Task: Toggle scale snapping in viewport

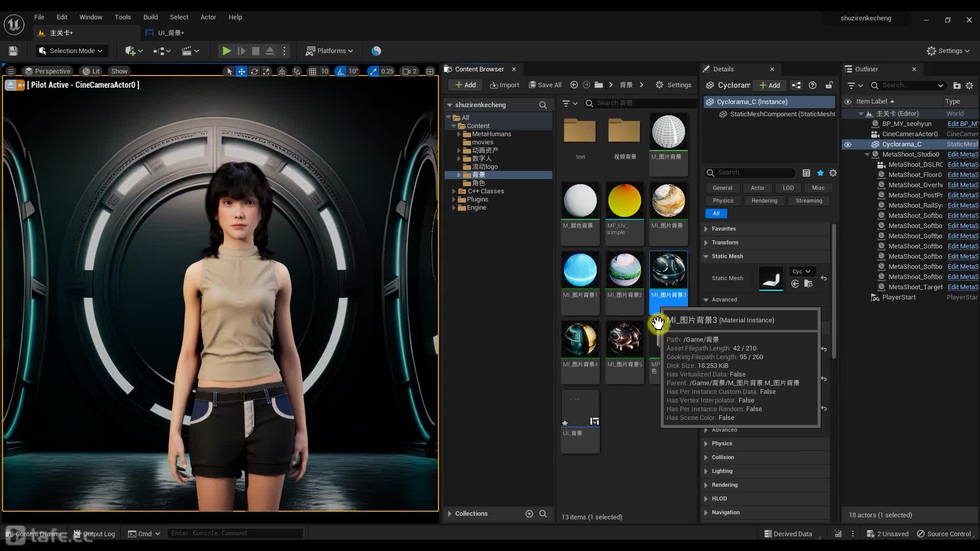Action: click(x=373, y=71)
